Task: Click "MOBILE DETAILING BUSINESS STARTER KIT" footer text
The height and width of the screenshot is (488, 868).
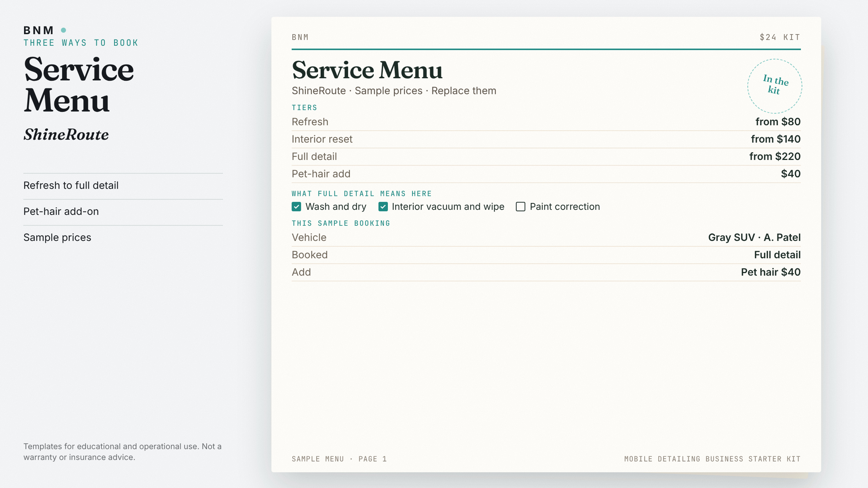Action: (712, 459)
